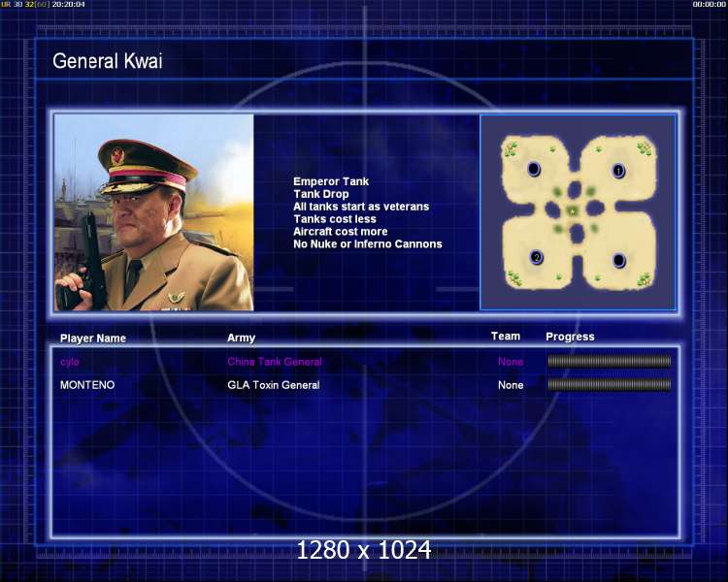Click MONTENO's loading progress bar

pyautogui.click(x=610, y=384)
